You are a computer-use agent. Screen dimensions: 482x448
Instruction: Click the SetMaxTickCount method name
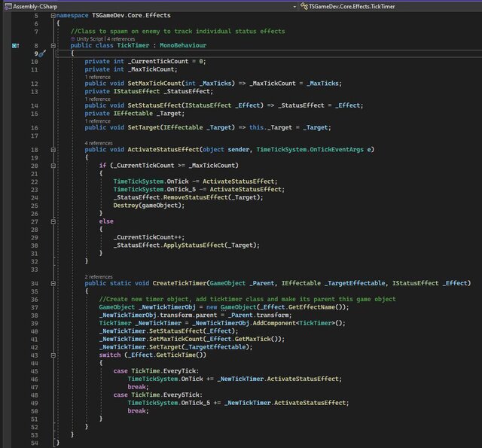pyautogui.click(x=154, y=84)
